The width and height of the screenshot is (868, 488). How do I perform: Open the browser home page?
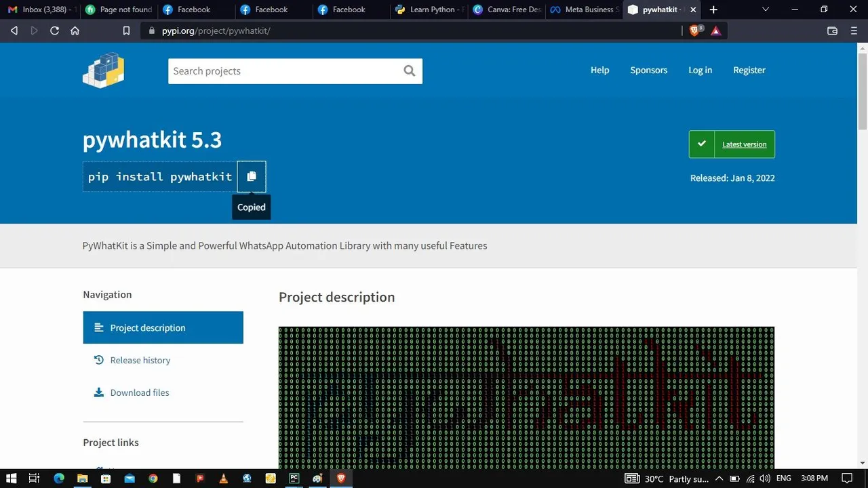click(75, 30)
